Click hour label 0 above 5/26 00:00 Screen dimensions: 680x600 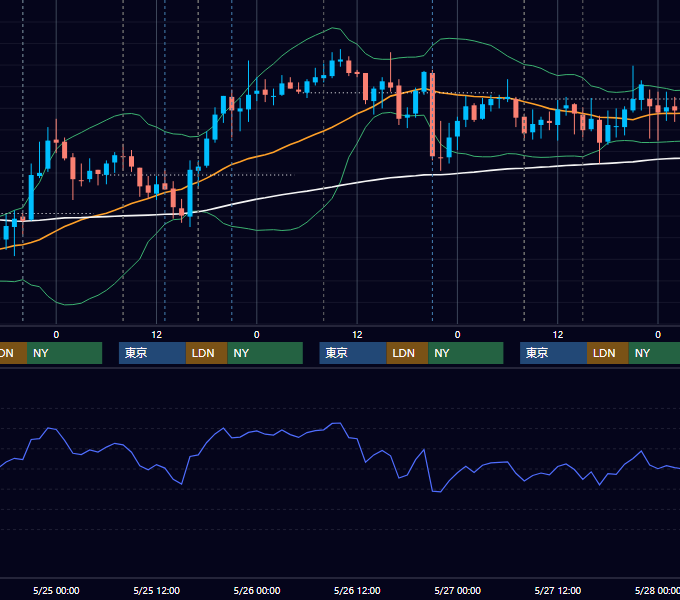point(257,335)
